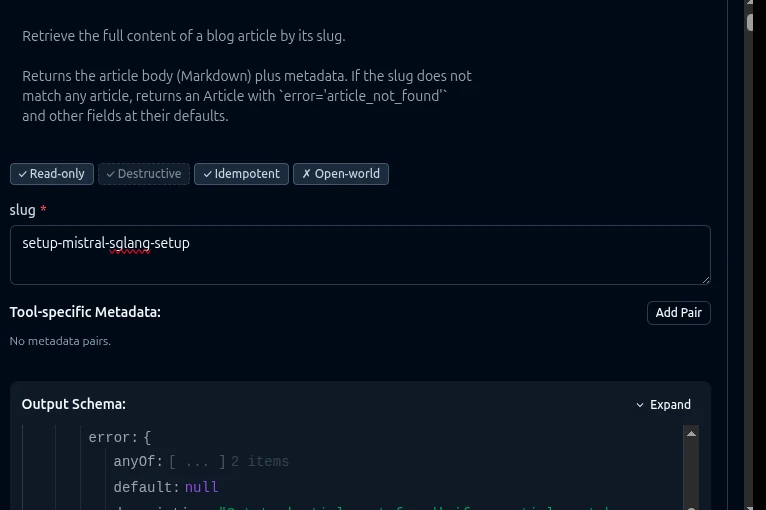766x510 pixels.
Task: Click the chevron icon beside Expand
Action: (639, 405)
